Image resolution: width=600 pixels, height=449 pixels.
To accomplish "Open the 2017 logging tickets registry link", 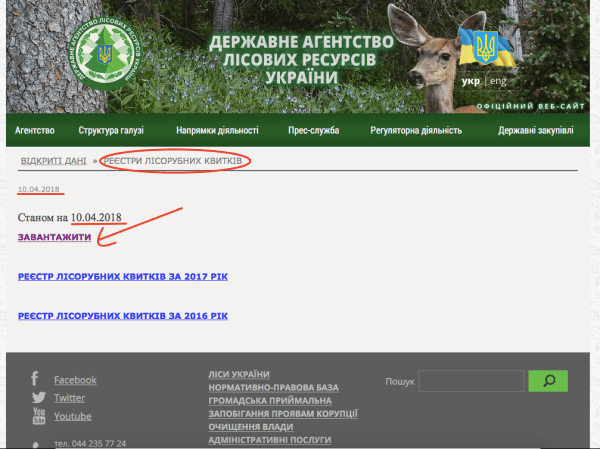I will (124, 276).
